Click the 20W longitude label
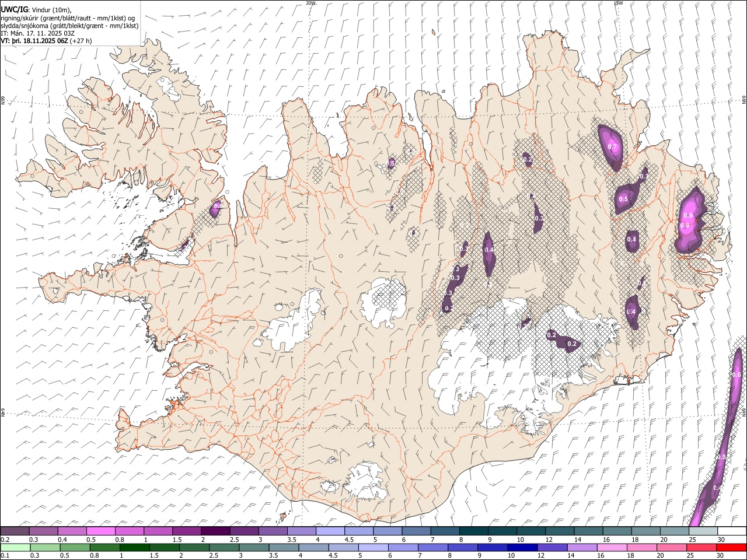This screenshot has width=747, height=560. pos(310,3)
